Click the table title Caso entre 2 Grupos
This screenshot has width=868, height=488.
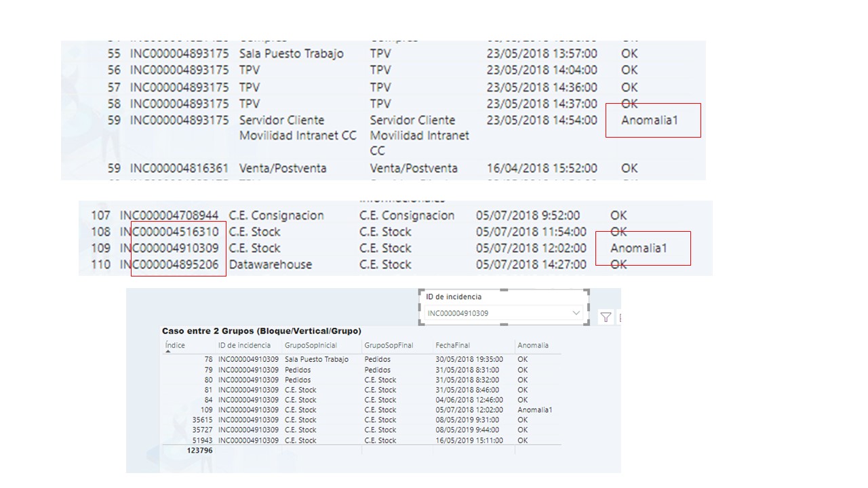(x=262, y=331)
